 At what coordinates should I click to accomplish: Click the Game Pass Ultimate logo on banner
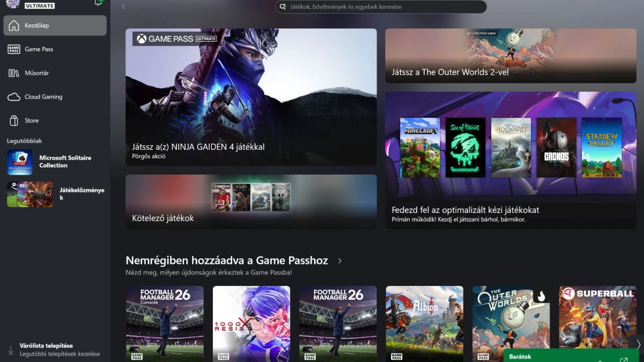point(177,39)
